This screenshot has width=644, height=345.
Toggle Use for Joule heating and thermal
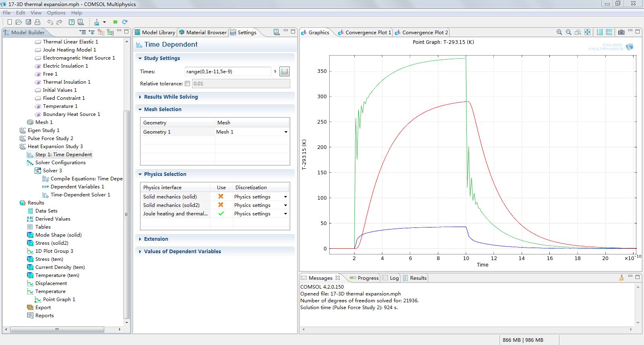point(221,214)
